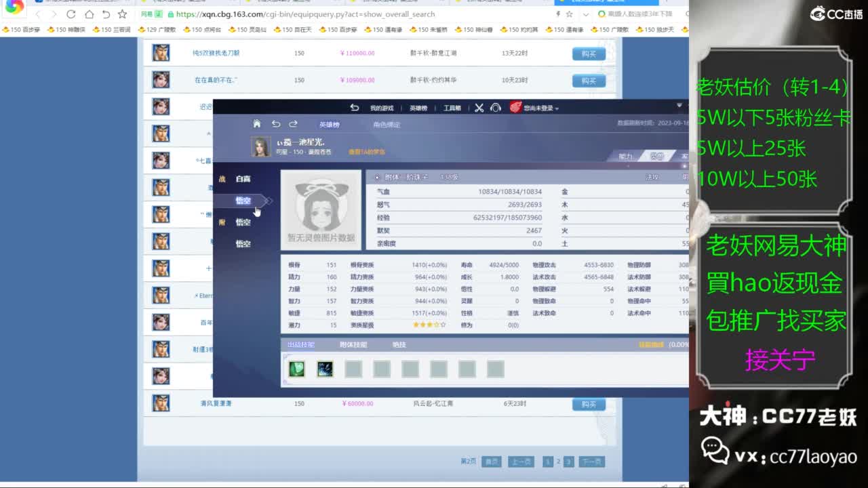Click the expand chevron next to selected 悟空
Screen dimensions: 868x488
269,201
